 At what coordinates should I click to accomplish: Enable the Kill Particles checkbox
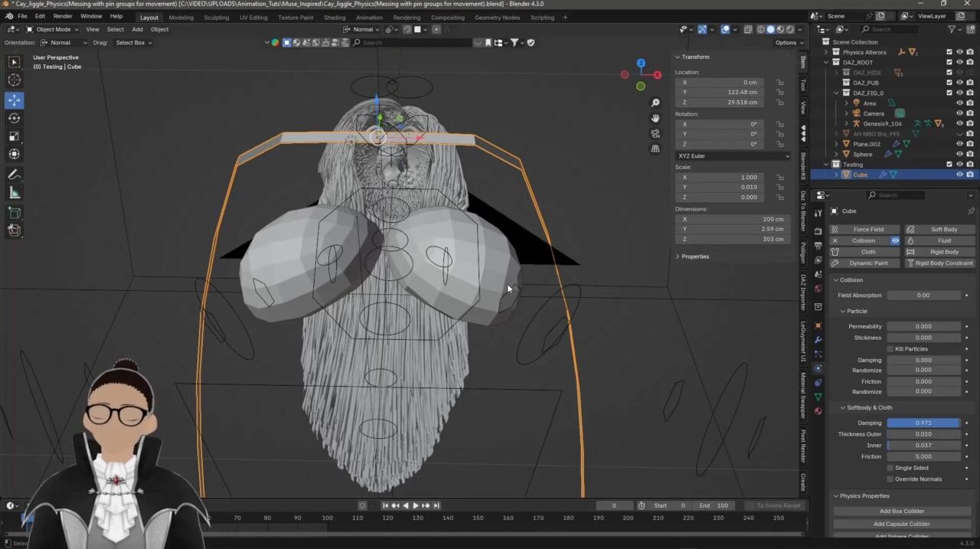(x=890, y=349)
